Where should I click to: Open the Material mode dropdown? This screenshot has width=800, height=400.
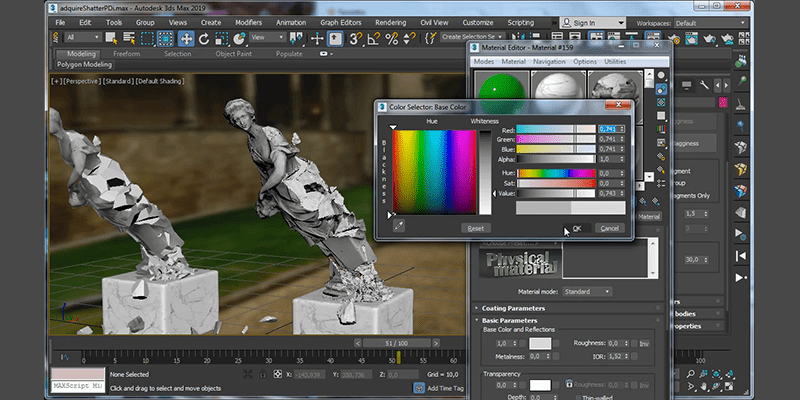click(589, 291)
